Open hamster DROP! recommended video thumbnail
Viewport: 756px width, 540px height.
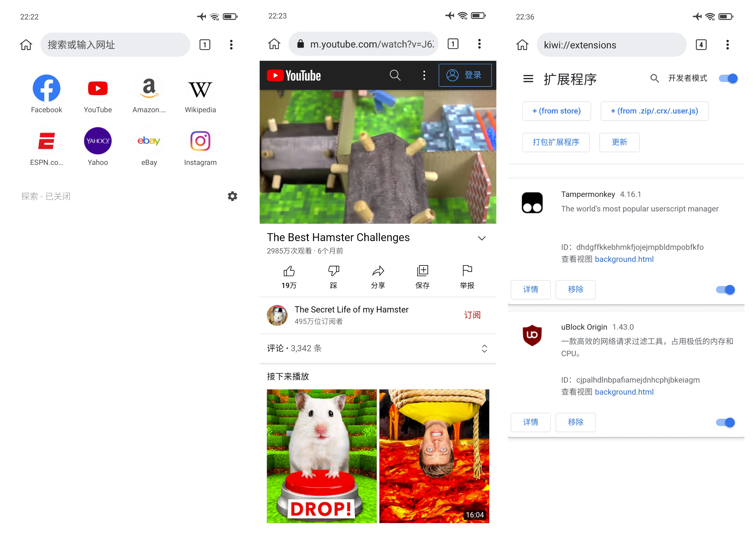point(322,456)
